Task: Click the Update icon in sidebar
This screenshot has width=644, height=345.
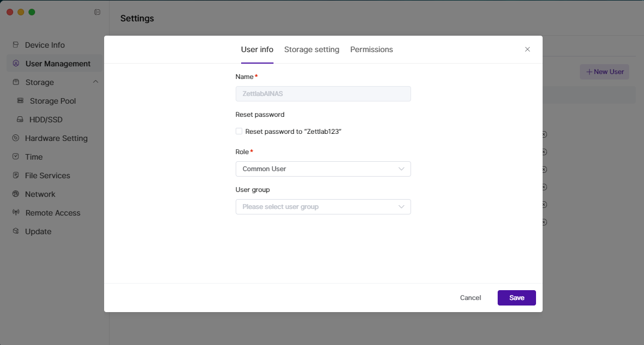Action: click(x=15, y=231)
